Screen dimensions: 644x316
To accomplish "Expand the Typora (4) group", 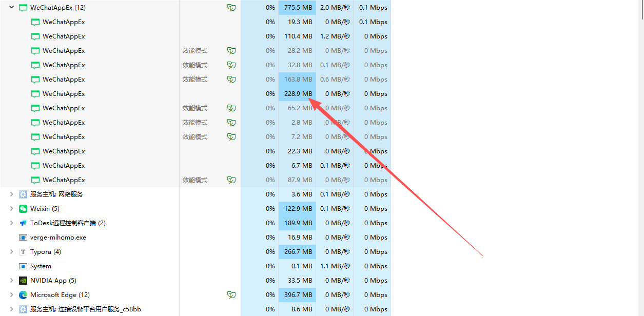I will click(x=11, y=252).
